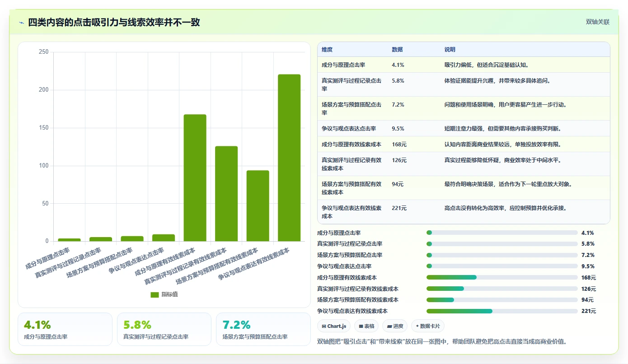The width and height of the screenshot is (628, 364).
Task: Click the 双轴关联 label at top right
Action: coord(598,22)
